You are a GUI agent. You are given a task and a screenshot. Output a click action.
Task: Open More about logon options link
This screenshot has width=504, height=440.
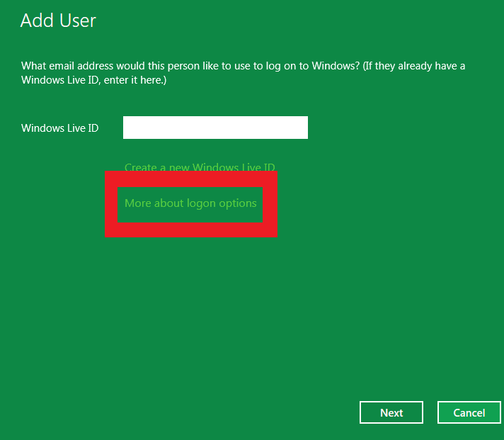click(x=190, y=203)
